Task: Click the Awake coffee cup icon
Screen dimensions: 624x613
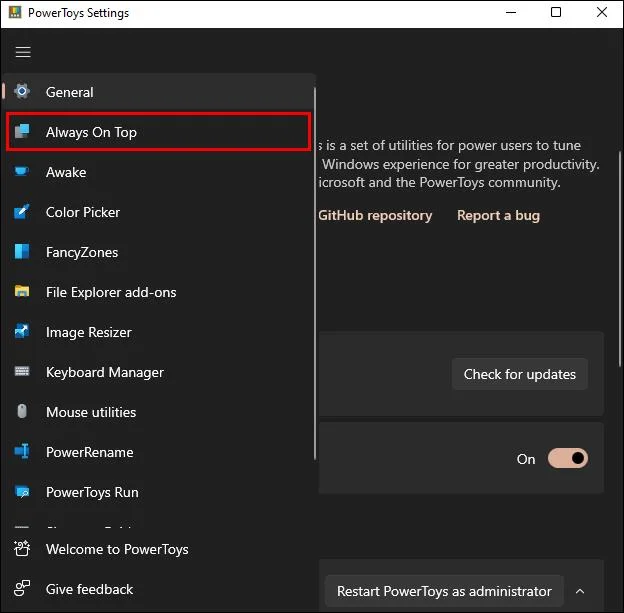Action: 21,171
